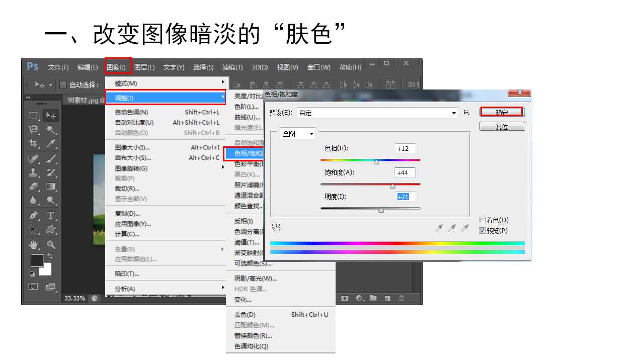644x362 pixels.
Task: Reset default foreground/background colors
Action: (x=32, y=274)
